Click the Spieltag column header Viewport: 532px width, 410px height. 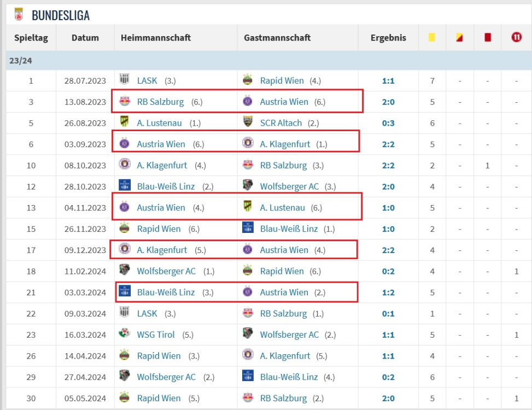pos(31,38)
